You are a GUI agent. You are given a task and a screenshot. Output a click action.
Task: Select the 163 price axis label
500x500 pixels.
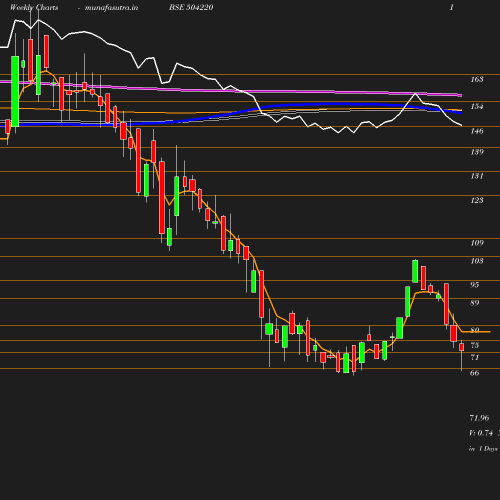(x=477, y=79)
